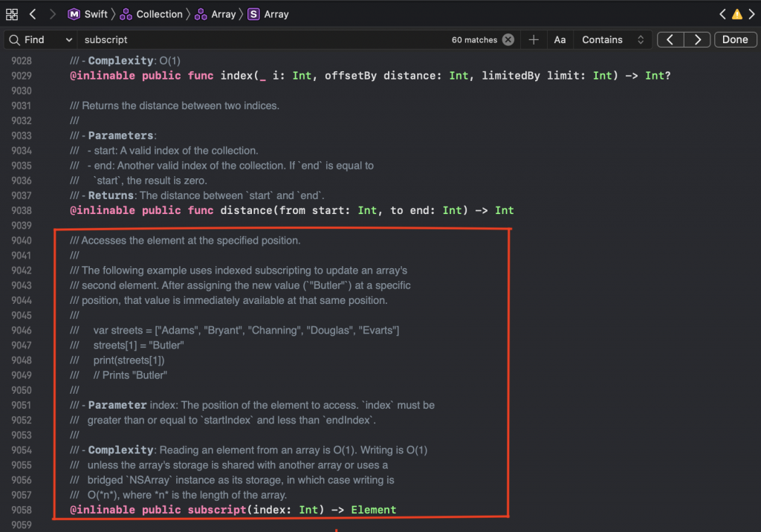Select the Collection breadcrumb
761x532 pixels.
[x=151, y=14]
